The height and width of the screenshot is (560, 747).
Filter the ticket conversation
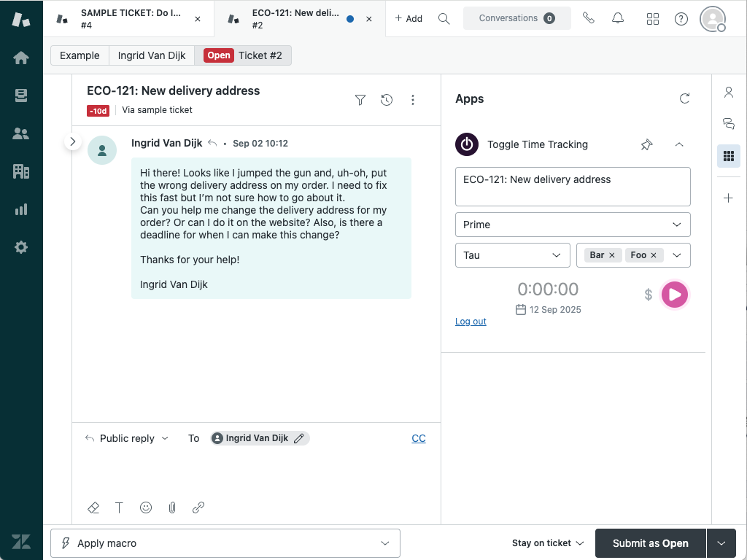[x=360, y=100]
